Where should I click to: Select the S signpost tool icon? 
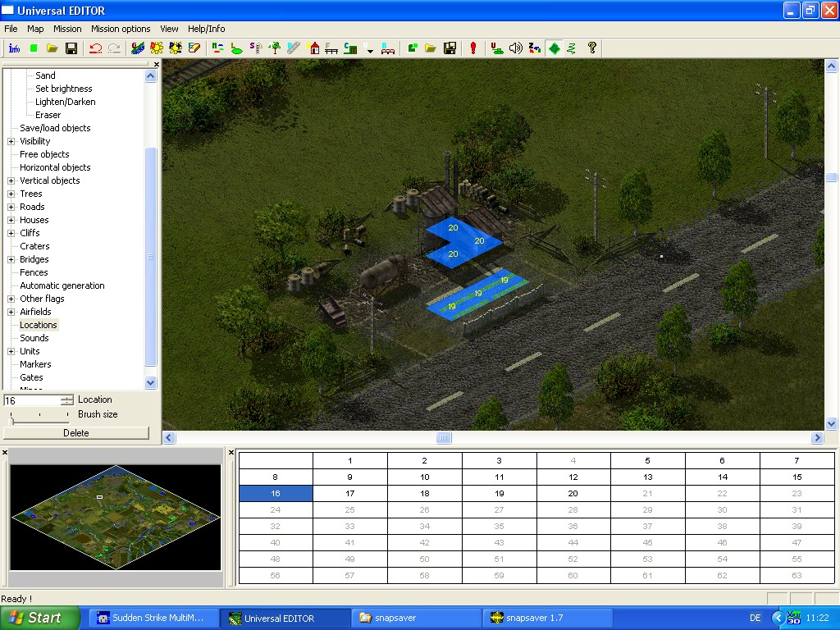[256, 48]
